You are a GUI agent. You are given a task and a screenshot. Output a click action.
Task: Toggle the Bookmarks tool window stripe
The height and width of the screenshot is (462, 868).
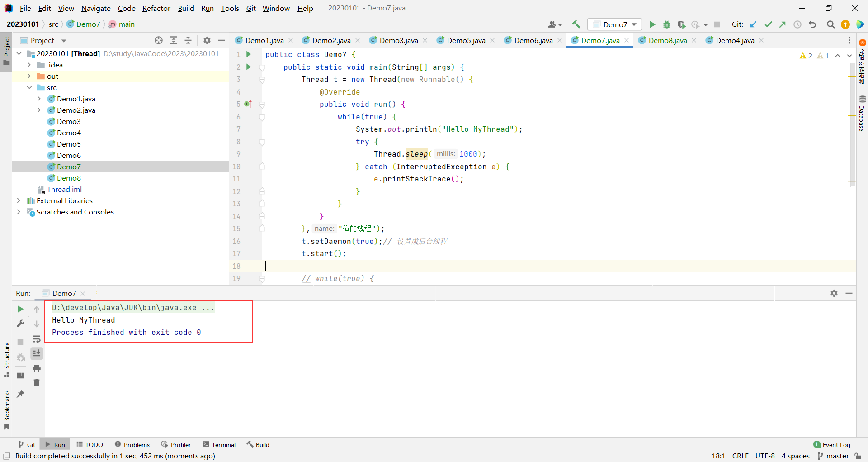pyautogui.click(x=6, y=410)
